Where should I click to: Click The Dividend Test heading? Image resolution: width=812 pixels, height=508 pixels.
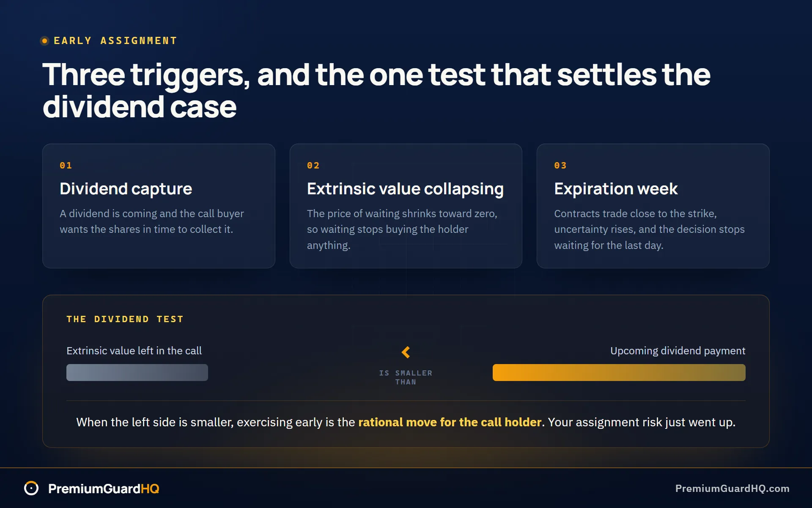click(125, 319)
